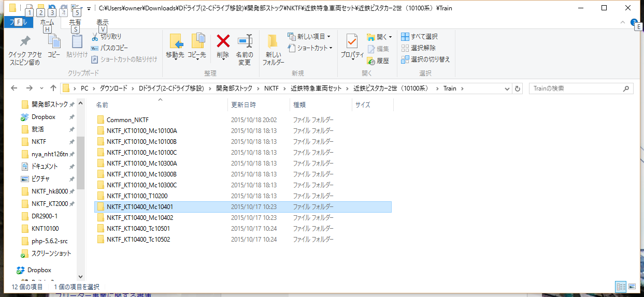Click Paste Shortcut (ショートカットの貼り付け)
Screen dimensions: 644x297
124,59
